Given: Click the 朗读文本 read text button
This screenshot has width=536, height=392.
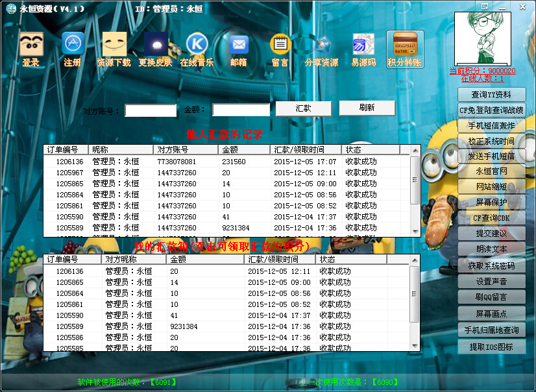Looking at the screenshot, I should pos(492,249).
